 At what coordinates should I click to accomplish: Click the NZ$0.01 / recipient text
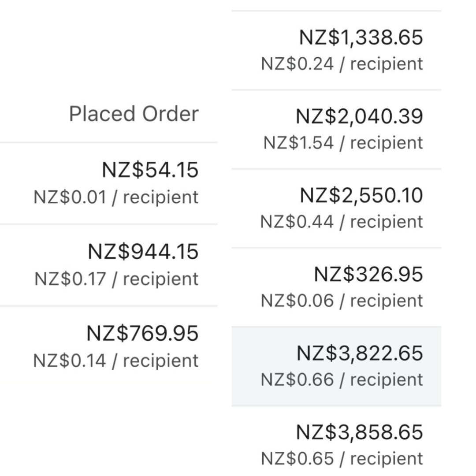tap(116, 197)
